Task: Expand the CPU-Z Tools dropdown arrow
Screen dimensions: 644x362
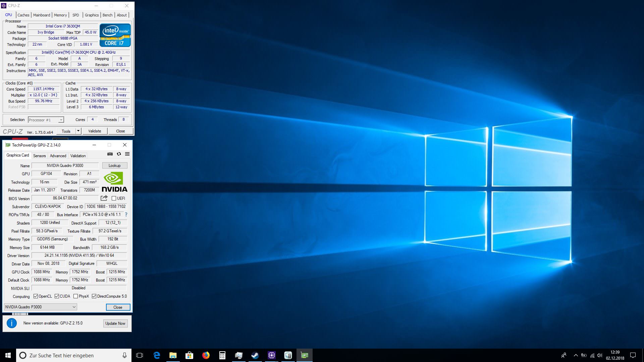Action: click(78, 131)
